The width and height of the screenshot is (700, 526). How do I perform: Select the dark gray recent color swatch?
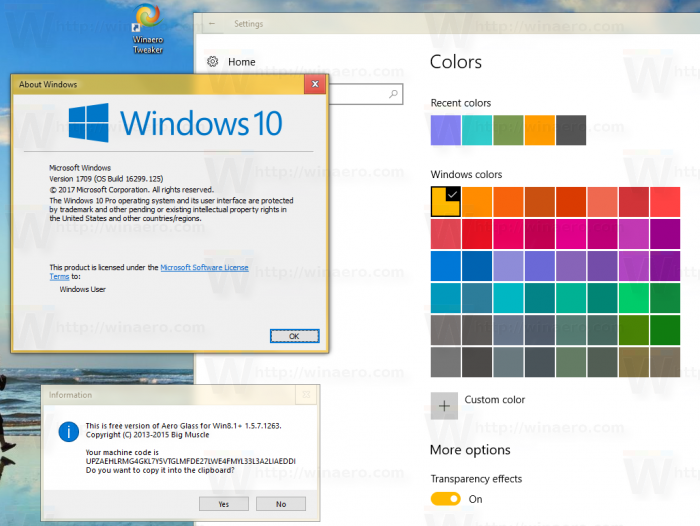[571, 130]
